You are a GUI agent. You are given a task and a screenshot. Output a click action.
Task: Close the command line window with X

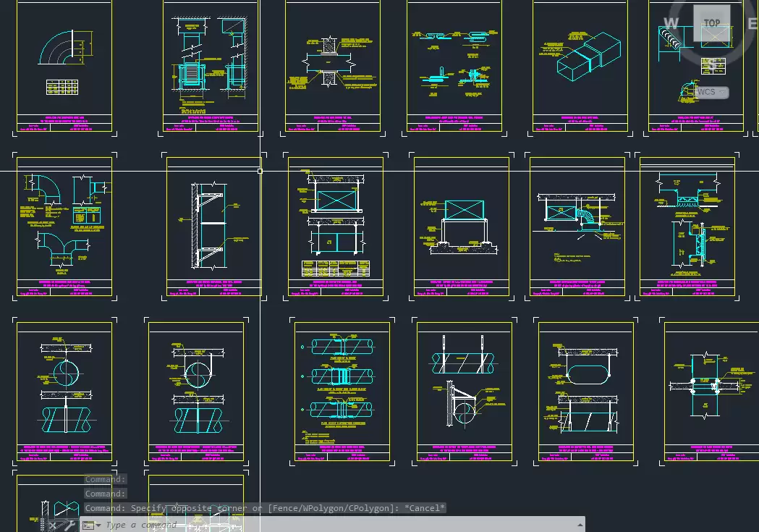coord(53,525)
